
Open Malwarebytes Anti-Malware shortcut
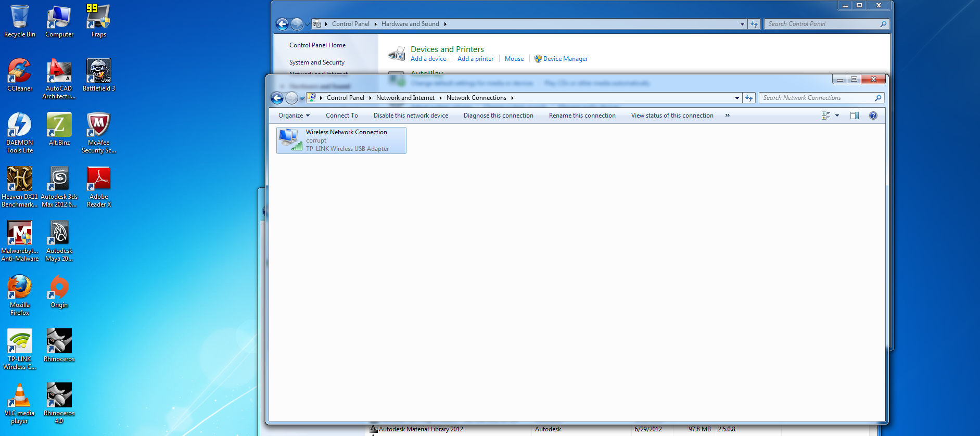click(x=20, y=241)
